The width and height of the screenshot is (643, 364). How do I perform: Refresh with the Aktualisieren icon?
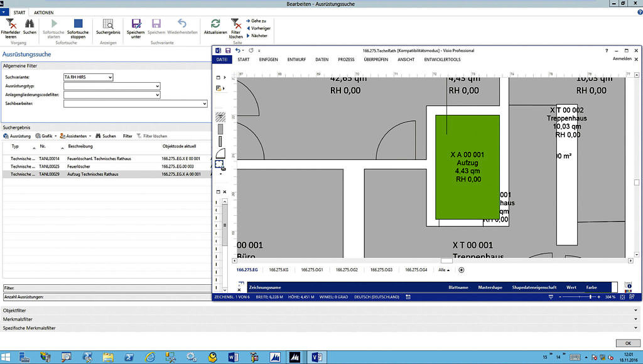tap(215, 24)
